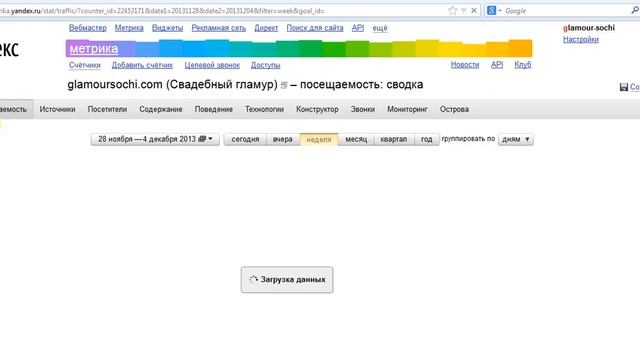Bookmark page with star icon
Image resolution: width=640 pixels, height=360 pixels.
(x=452, y=11)
